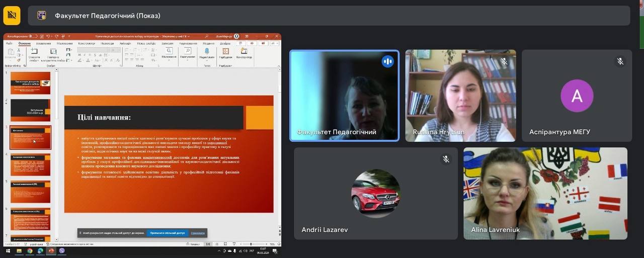This screenshot has height=258, width=644.
Task: Click the Format Painter brush icon
Action: (19, 60)
